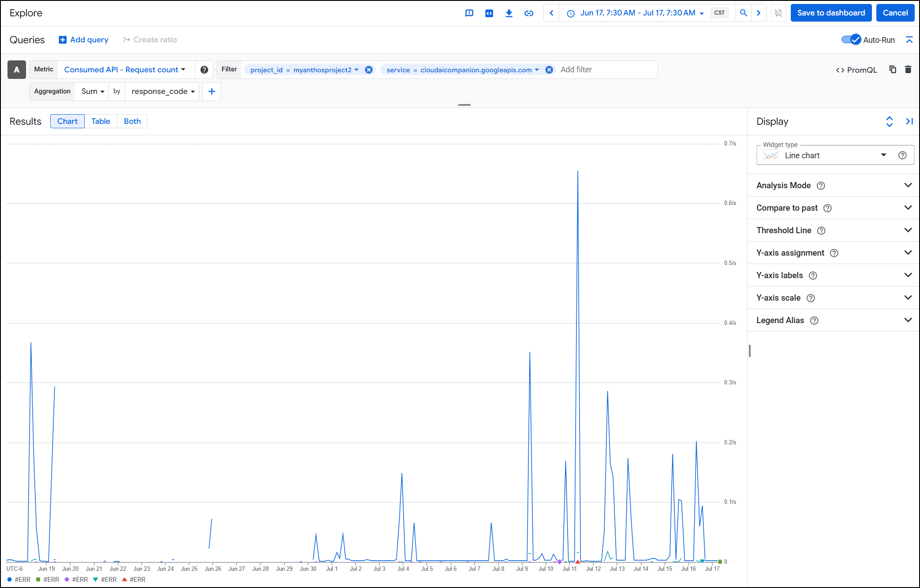Open Analysis Mode help icon
Viewport: 920px width, 588px height.
pos(821,186)
